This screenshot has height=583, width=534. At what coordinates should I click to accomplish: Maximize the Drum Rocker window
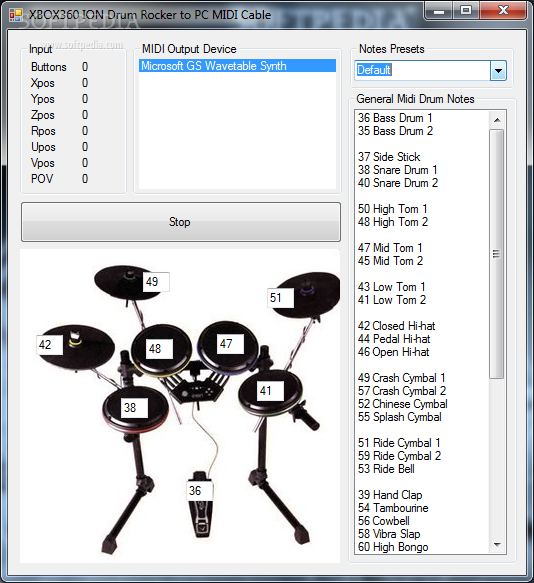coord(466,10)
